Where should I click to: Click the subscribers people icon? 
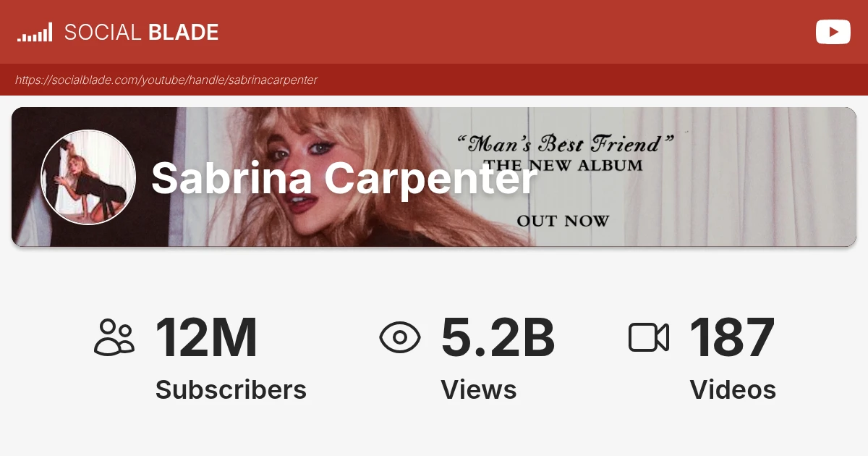[x=114, y=337]
